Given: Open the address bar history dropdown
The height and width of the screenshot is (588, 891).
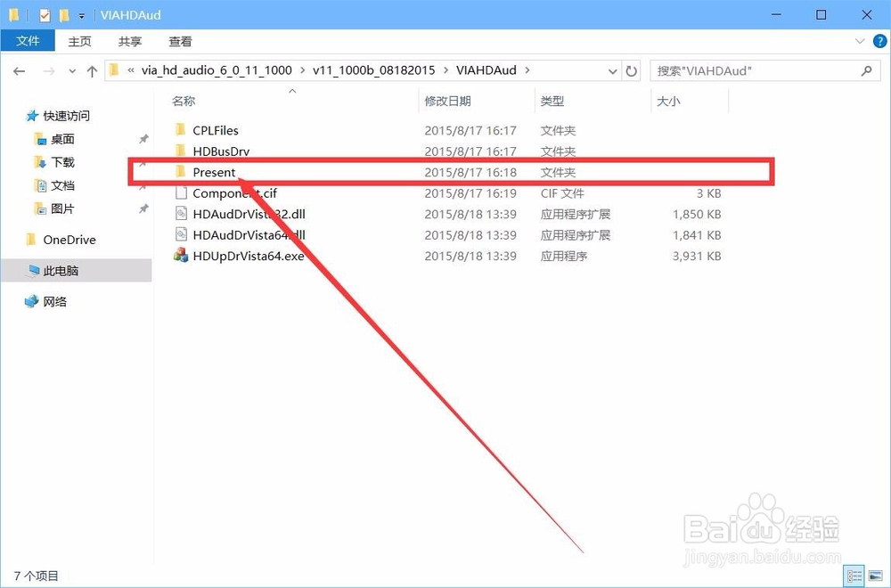Looking at the screenshot, I should click(x=612, y=70).
